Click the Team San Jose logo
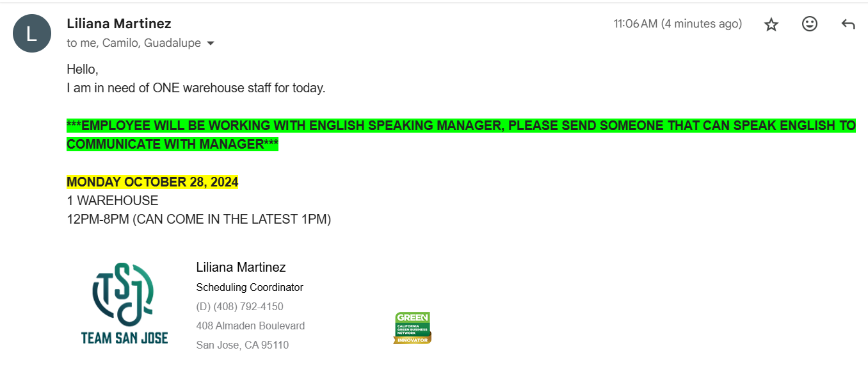This screenshot has width=868, height=380. (124, 303)
